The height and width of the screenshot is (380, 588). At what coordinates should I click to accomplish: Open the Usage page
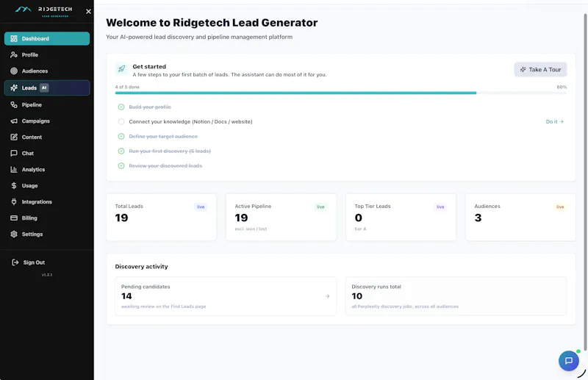tap(47, 185)
